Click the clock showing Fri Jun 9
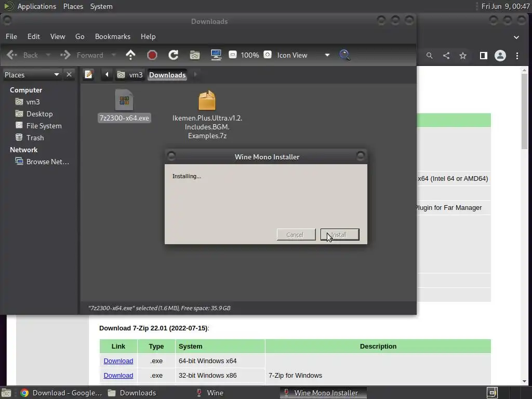Screen dimensions: 532x399 [x=505, y=6]
